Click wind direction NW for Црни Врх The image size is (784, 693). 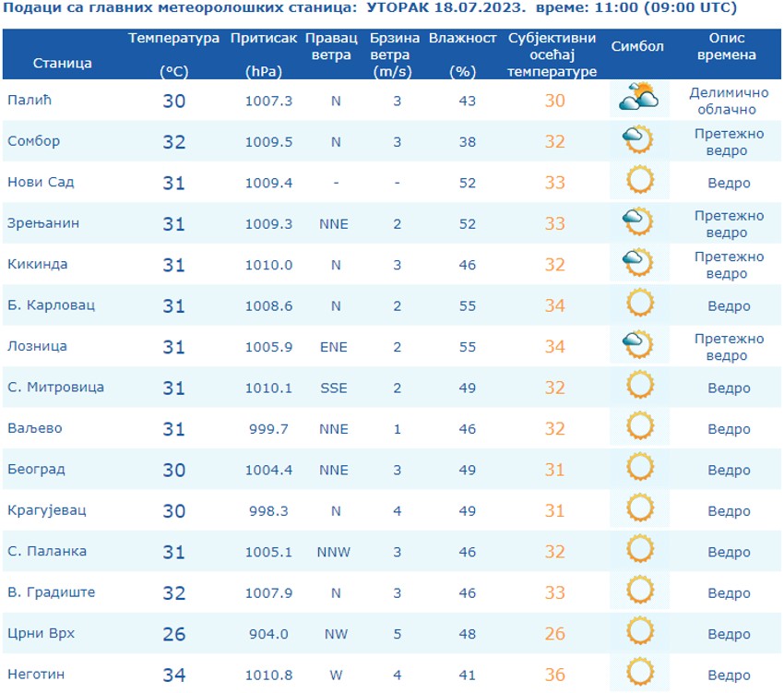pos(336,634)
